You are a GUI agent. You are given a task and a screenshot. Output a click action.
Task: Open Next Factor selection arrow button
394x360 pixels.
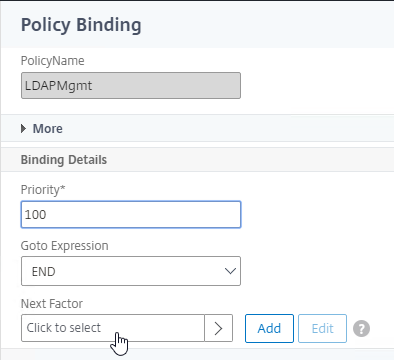click(218, 328)
